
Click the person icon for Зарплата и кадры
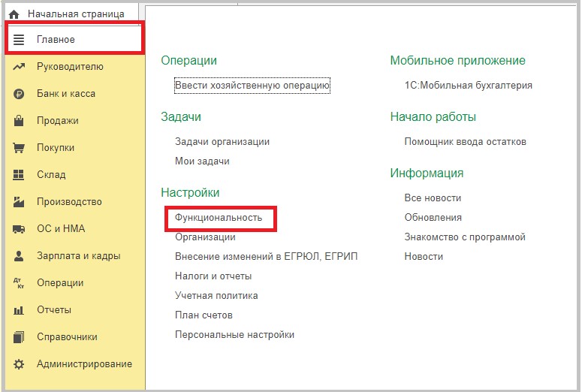[x=19, y=256]
